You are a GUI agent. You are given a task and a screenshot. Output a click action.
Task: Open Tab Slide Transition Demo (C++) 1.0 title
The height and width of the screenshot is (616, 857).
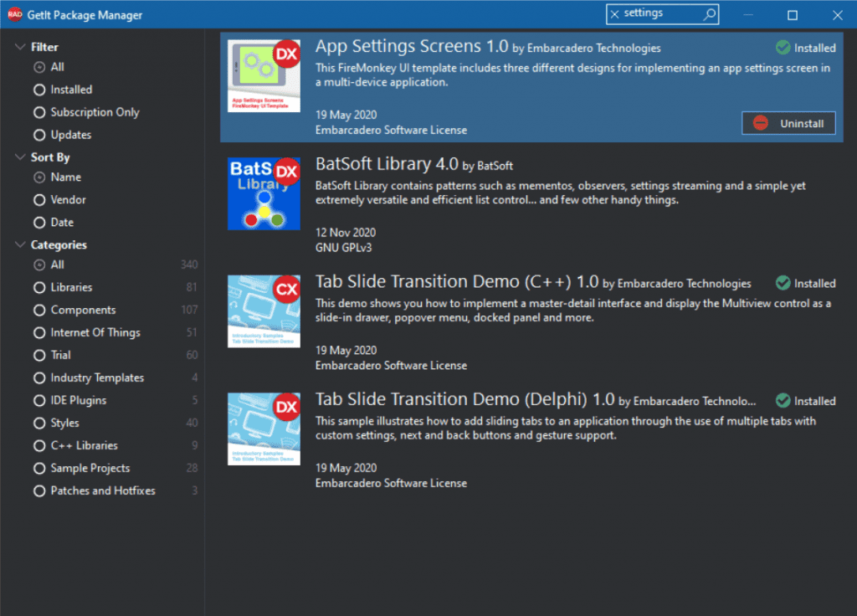tap(456, 282)
